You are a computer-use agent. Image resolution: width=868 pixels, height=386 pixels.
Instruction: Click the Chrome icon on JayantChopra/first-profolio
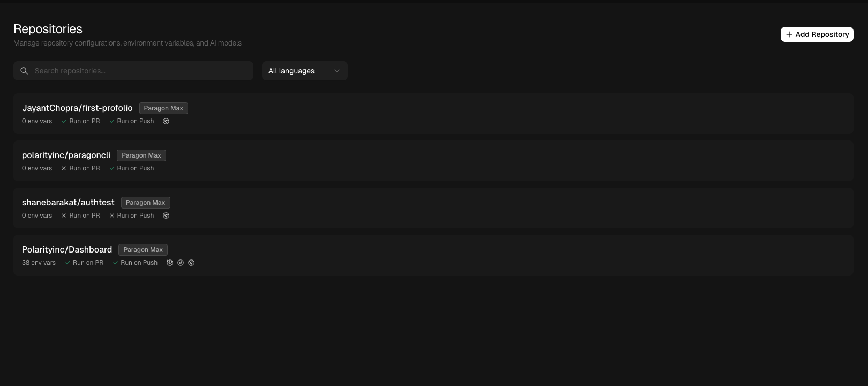coord(166,121)
